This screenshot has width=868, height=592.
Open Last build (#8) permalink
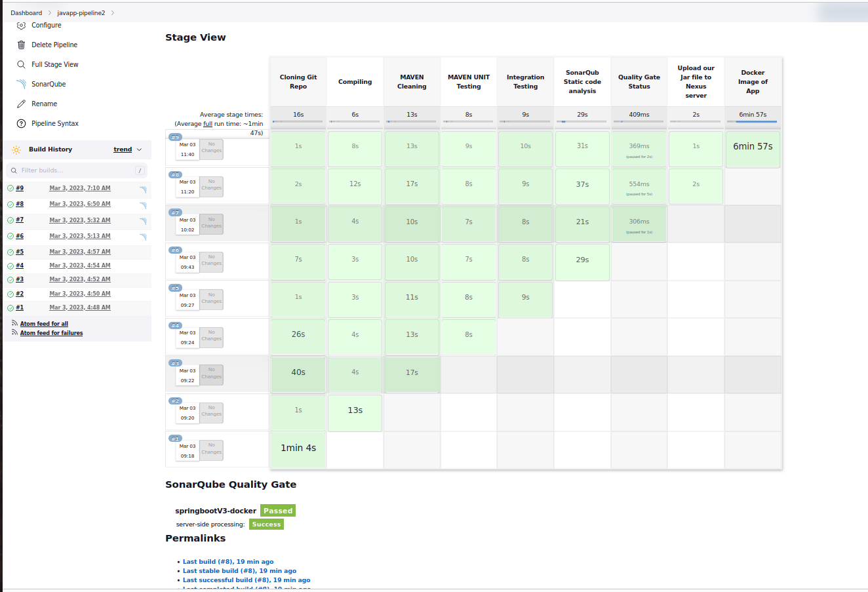pos(228,562)
